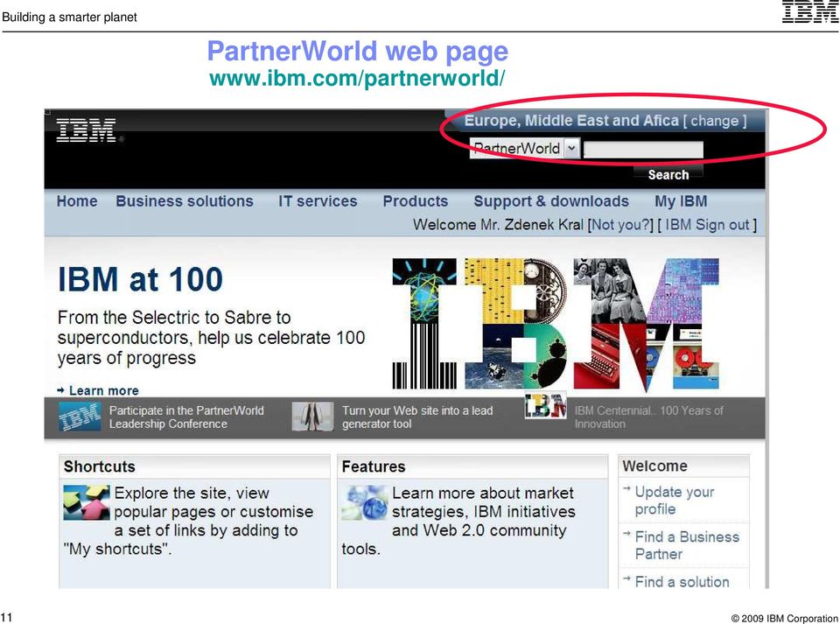Image resolution: width=840 pixels, height=624 pixels.
Task: Click the Features globe icon
Action: pos(364,502)
